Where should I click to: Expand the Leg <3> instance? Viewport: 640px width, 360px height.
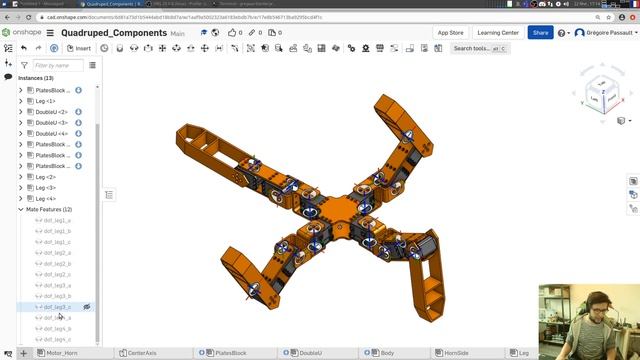(21, 188)
